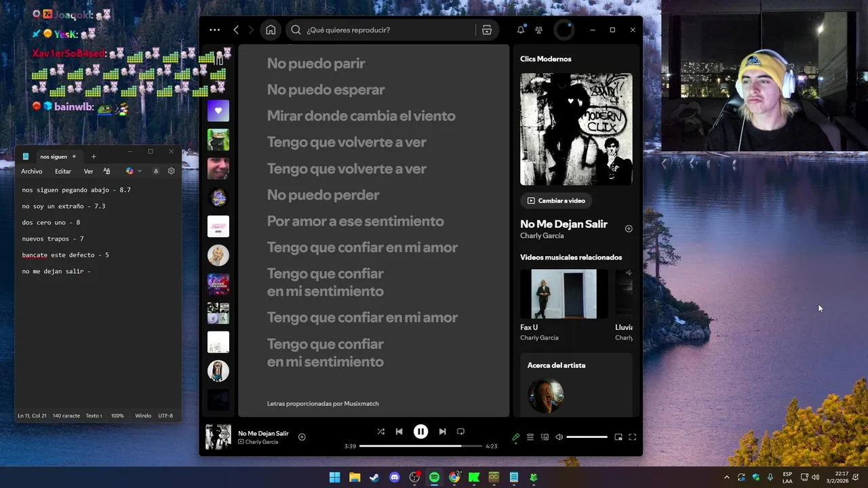Open Steam from the taskbar
The image size is (868, 488).
(374, 477)
